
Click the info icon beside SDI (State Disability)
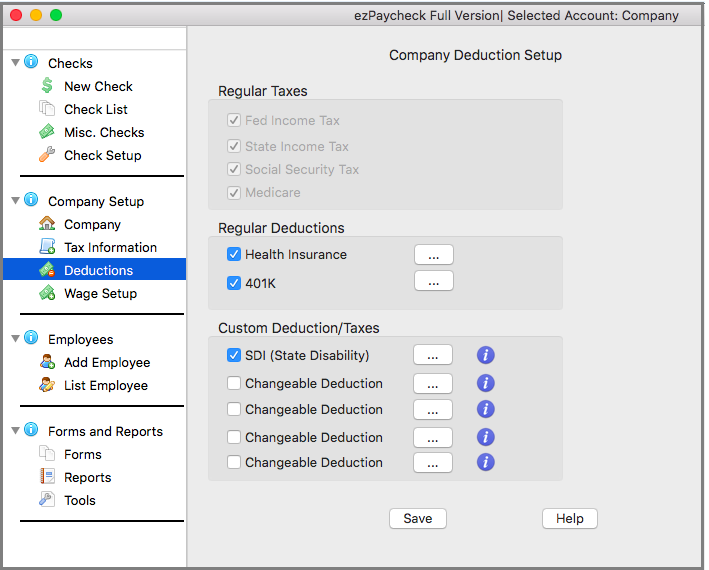tap(486, 355)
